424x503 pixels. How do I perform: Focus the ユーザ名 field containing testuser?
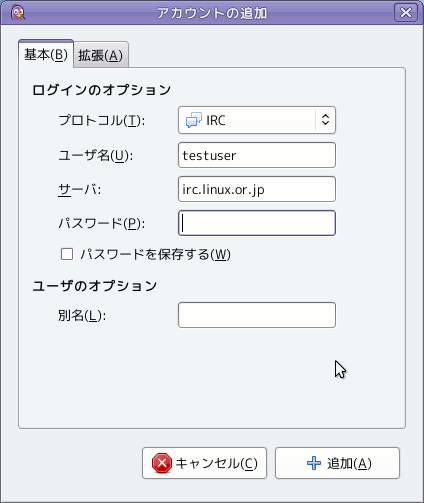pyautogui.click(x=257, y=155)
